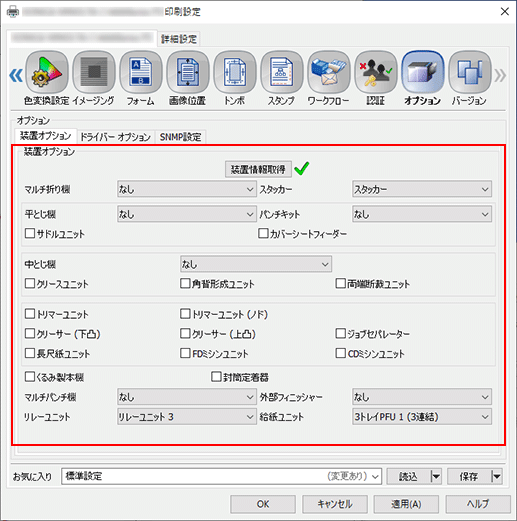The image size is (517, 521).
Task: Check the 長尺紙ユニット option
Action: (x=30, y=353)
